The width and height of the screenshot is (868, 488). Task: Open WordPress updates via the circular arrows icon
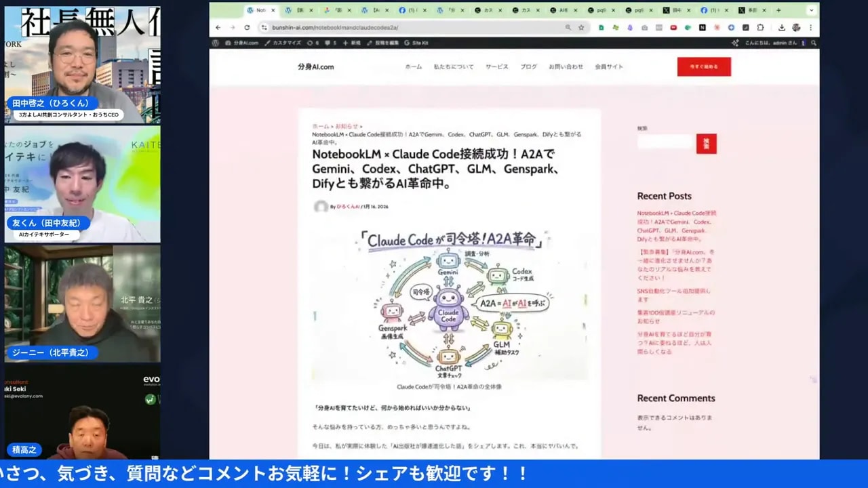pos(311,42)
